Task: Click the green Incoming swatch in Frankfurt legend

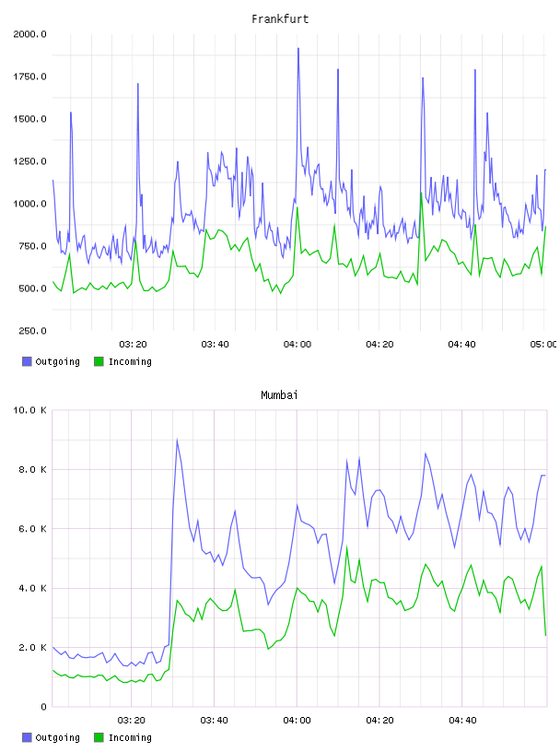Action: 99,361
